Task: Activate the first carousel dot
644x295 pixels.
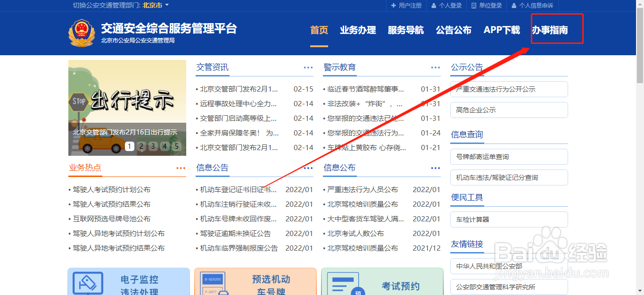Action: [129, 147]
